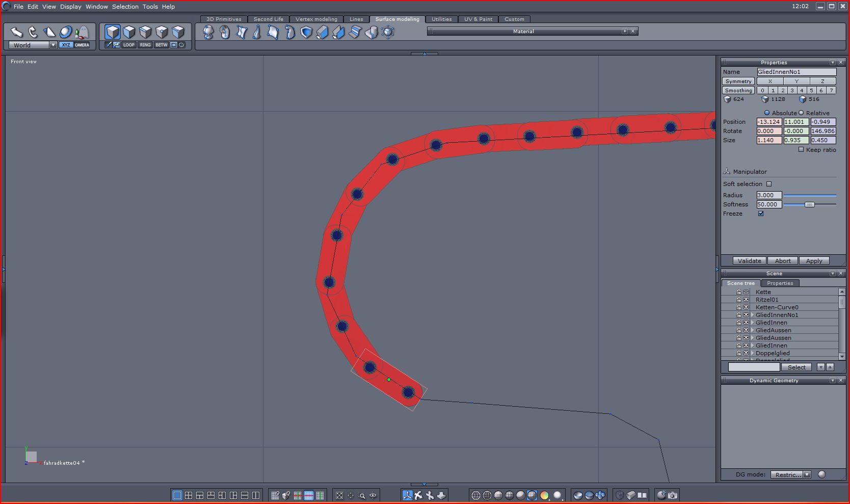Open the Custom tab
This screenshot has width=850, height=504.
tap(514, 19)
